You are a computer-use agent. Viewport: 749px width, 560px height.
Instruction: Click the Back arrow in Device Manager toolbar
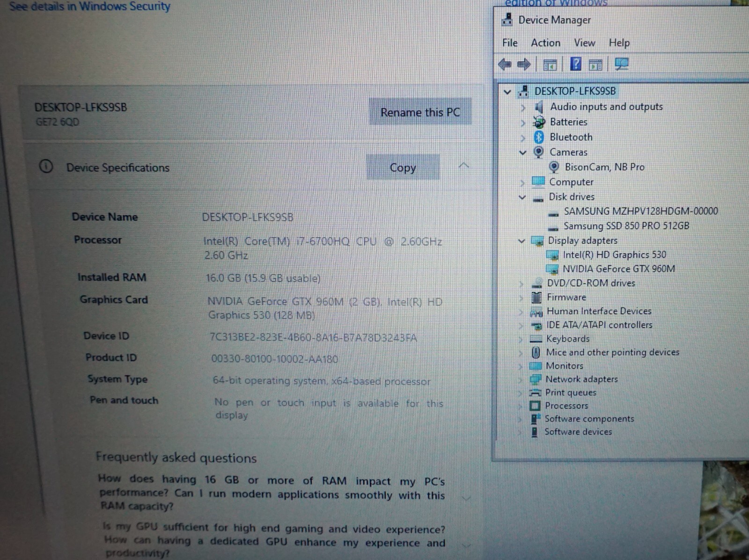point(505,64)
